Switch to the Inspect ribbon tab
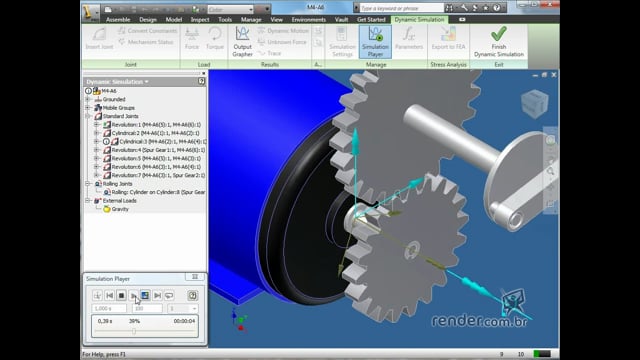The image size is (640, 360). (x=200, y=20)
